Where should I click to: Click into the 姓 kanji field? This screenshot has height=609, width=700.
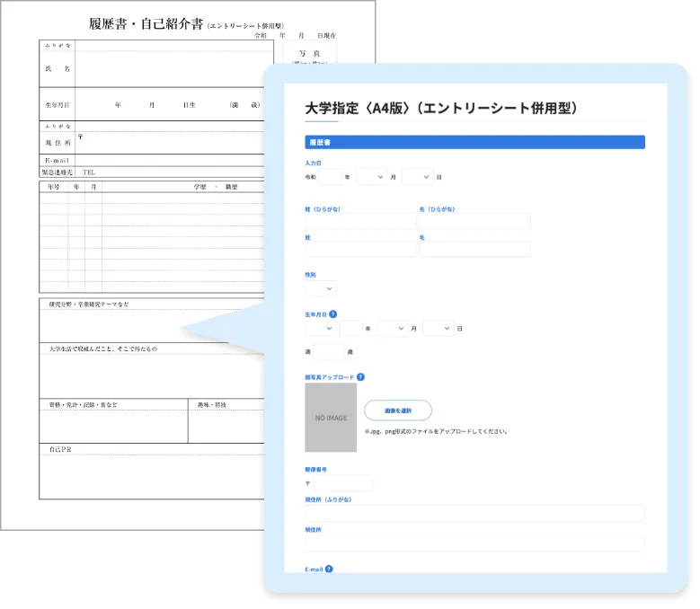[360, 249]
